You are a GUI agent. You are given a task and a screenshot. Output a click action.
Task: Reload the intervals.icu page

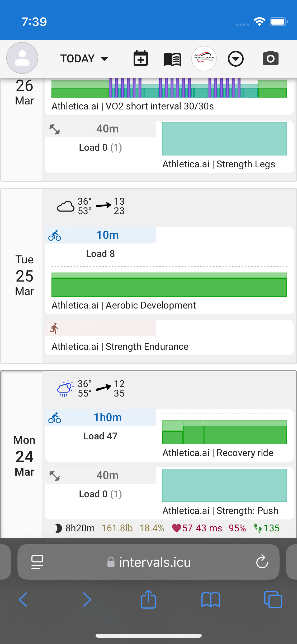pos(262,562)
